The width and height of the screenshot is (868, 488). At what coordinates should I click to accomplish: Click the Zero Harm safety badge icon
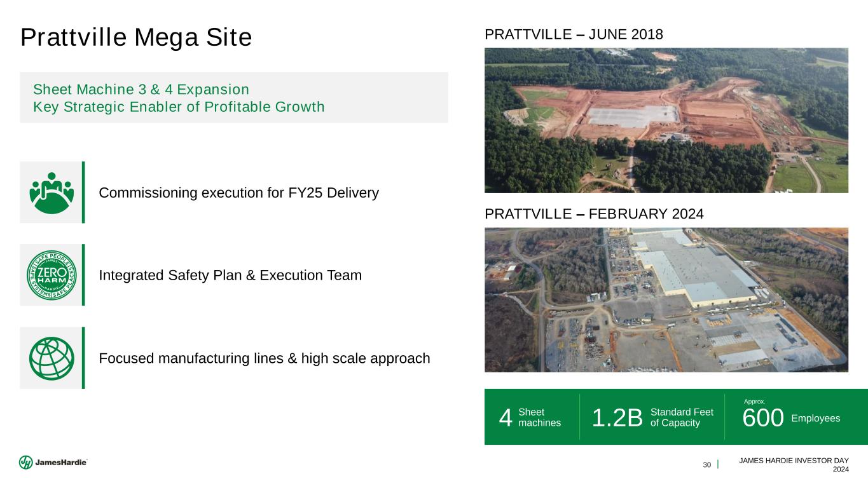coord(52,275)
